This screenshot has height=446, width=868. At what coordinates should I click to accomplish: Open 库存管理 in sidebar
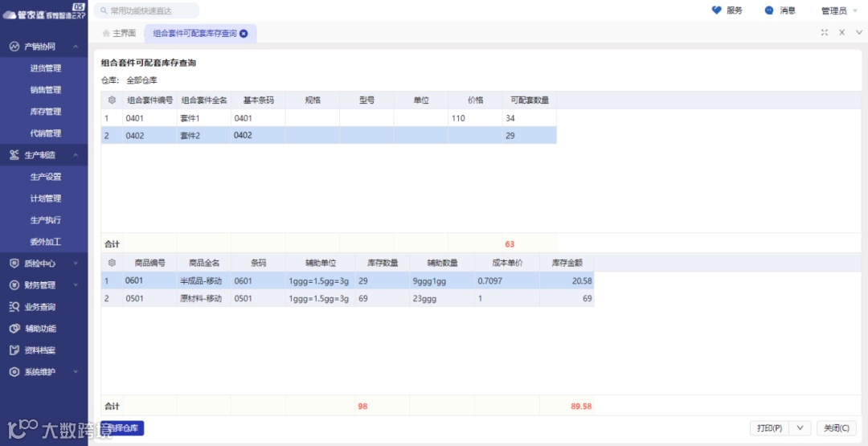(x=45, y=111)
